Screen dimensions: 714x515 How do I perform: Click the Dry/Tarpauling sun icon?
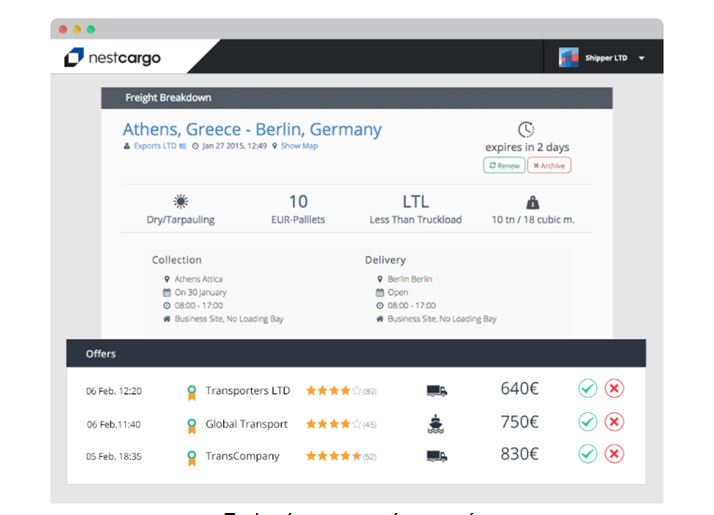[x=181, y=201]
